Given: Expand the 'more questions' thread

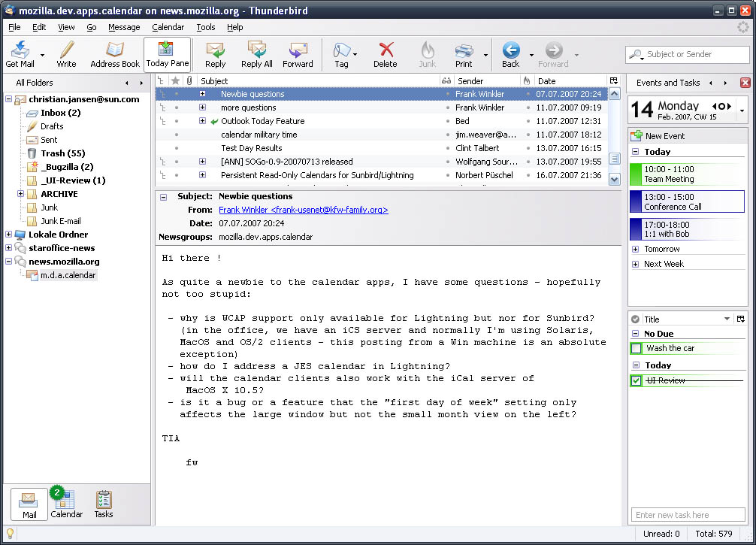Looking at the screenshot, I should click(x=202, y=107).
